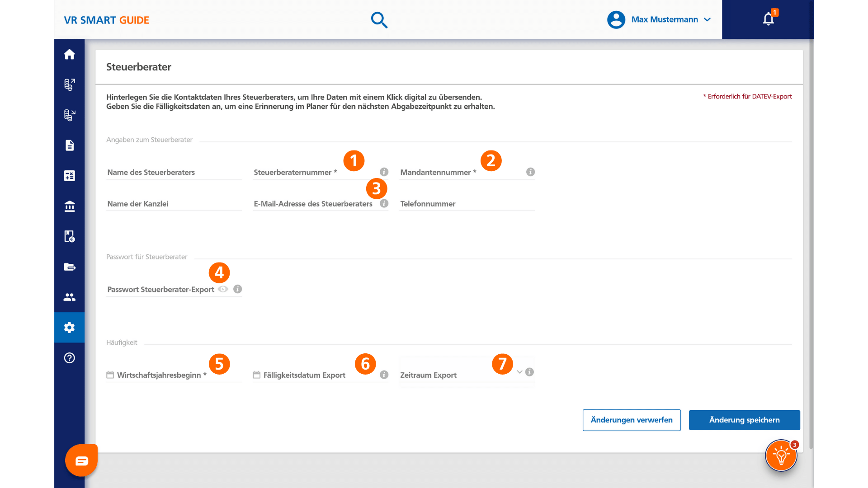Toggle visibility of Passwort Steuerberater-Export field
Screen dimensions: 868x488
(x=222, y=289)
